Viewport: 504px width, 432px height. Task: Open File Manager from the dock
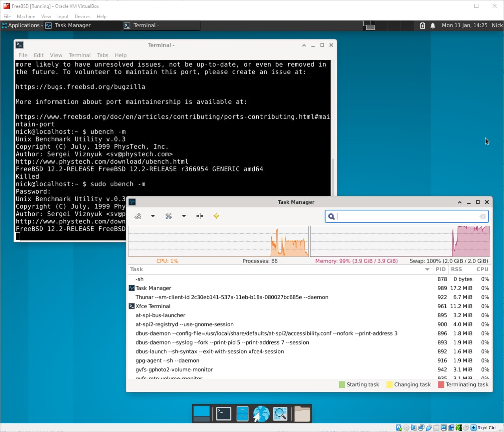[x=243, y=414]
